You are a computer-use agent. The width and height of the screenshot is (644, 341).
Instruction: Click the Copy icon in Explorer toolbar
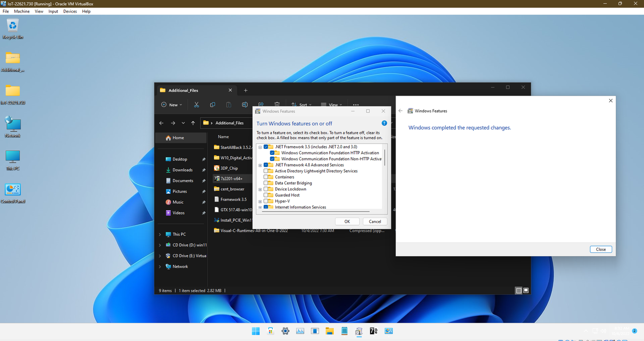click(x=212, y=105)
